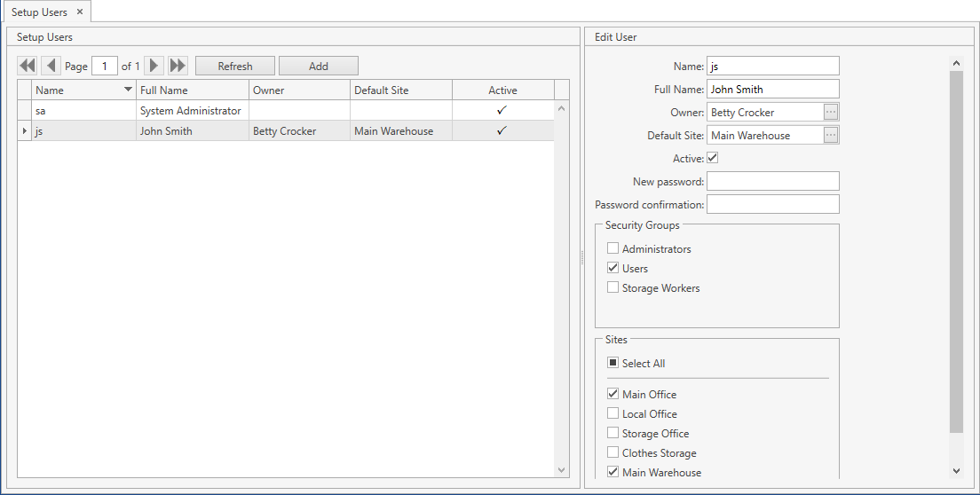Click Add to create a user

[319, 67]
